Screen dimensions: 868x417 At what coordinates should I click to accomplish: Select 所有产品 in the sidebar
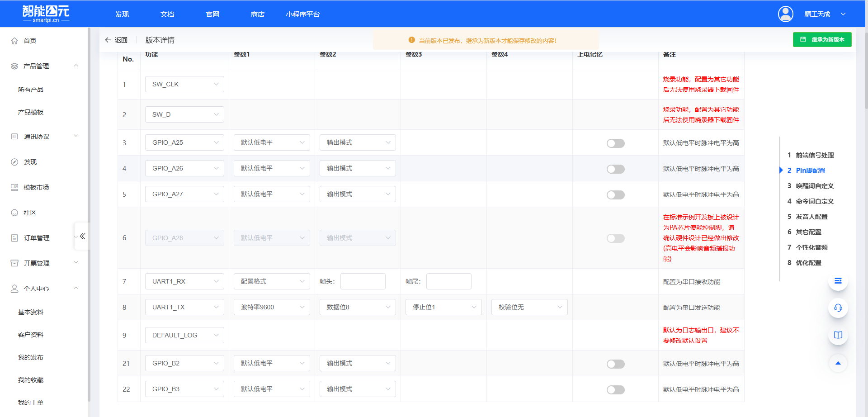(x=31, y=90)
